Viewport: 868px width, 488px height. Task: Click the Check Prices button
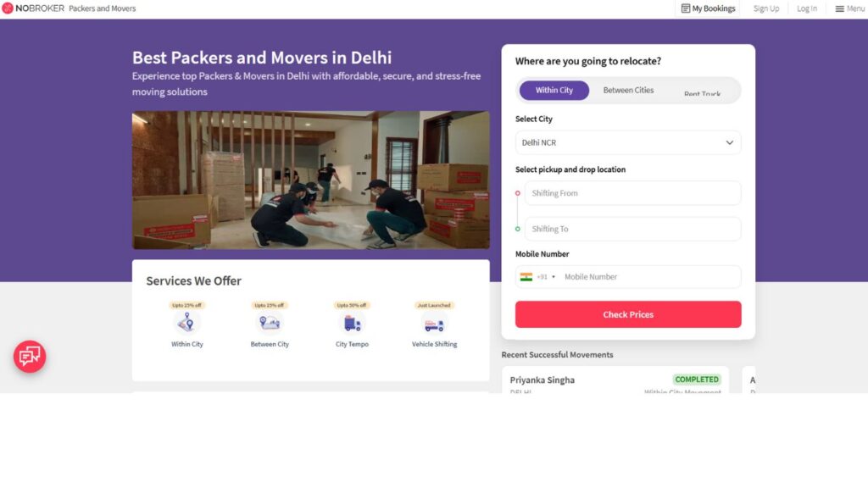point(628,314)
